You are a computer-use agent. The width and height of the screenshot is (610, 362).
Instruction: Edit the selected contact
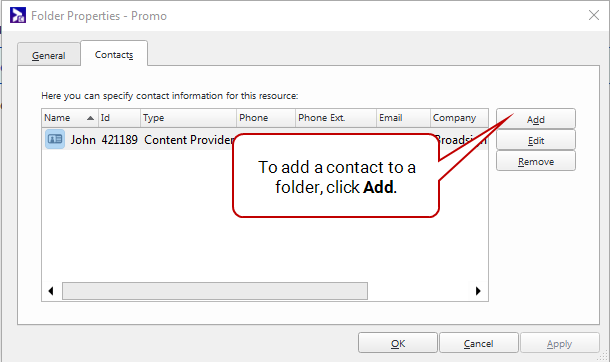click(536, 140)
